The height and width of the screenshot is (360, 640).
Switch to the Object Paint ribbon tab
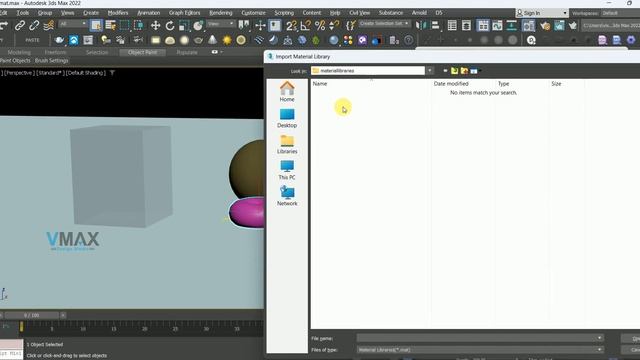(x=142, y=52)
